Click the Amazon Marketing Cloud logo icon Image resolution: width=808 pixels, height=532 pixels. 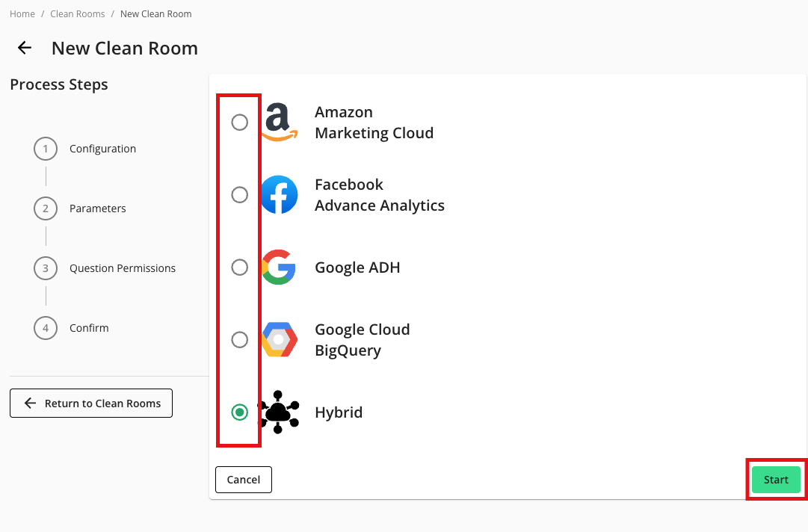[279, 123]
